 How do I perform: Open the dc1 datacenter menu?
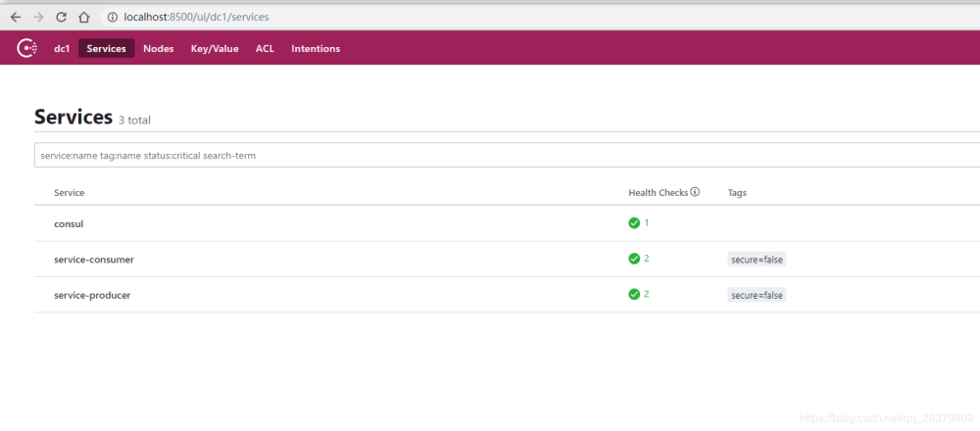[x=61, y=48]
